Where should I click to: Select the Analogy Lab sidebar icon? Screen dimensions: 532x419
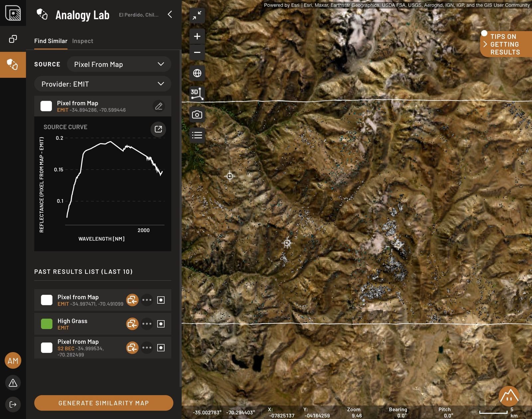pyautogui.click(x=13, y=65)
